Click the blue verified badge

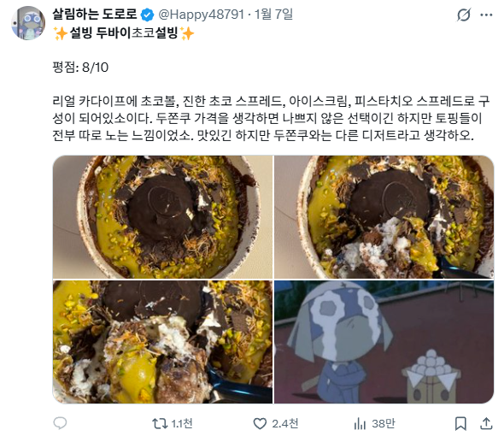148,15
